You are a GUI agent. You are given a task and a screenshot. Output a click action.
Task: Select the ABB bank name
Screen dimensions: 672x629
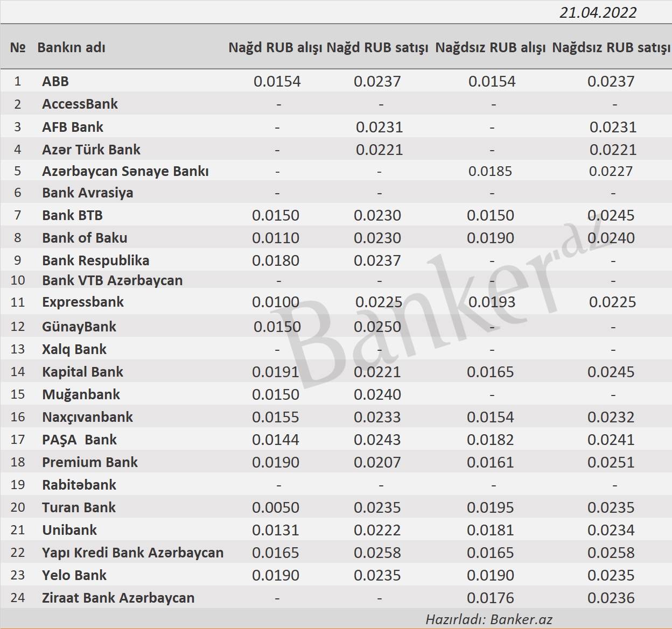[x=55, y=81]
